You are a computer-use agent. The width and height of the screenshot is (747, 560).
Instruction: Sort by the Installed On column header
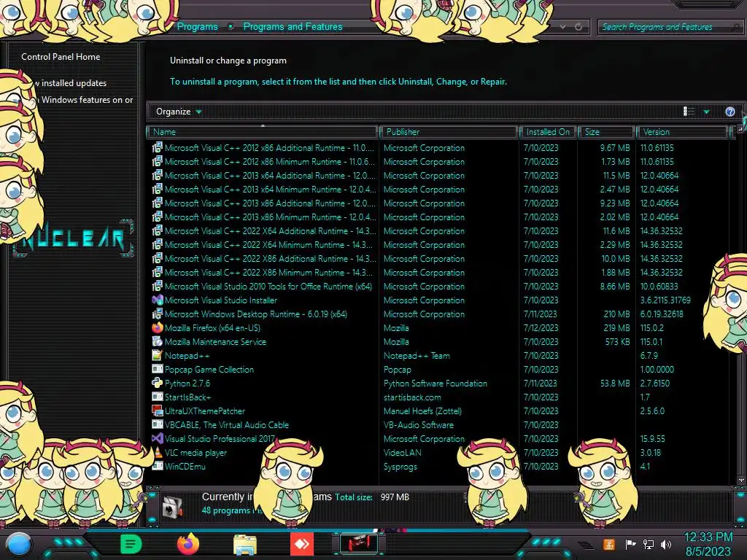pyautogui.click(x=548, y=132)
